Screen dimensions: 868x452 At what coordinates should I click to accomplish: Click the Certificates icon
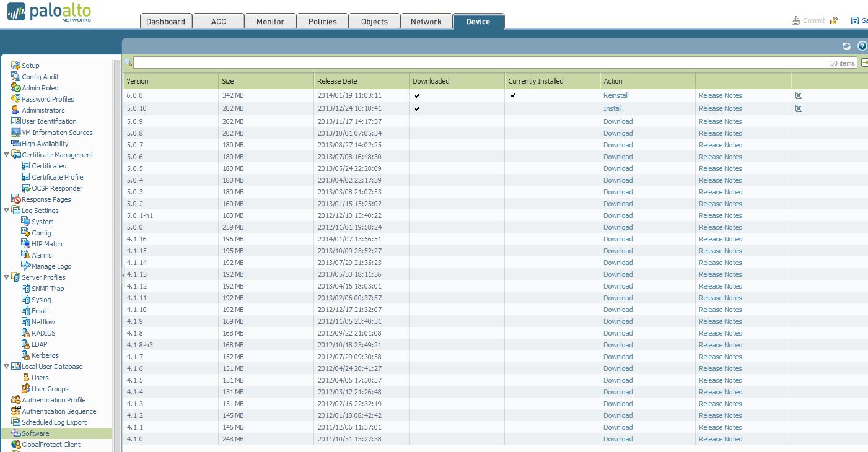pyautogui.click(x=26, y=166)
